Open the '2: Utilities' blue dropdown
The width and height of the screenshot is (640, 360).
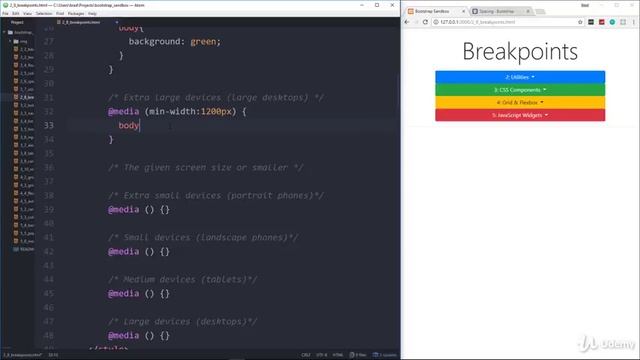pyautogui.click(x=520, y=77)
